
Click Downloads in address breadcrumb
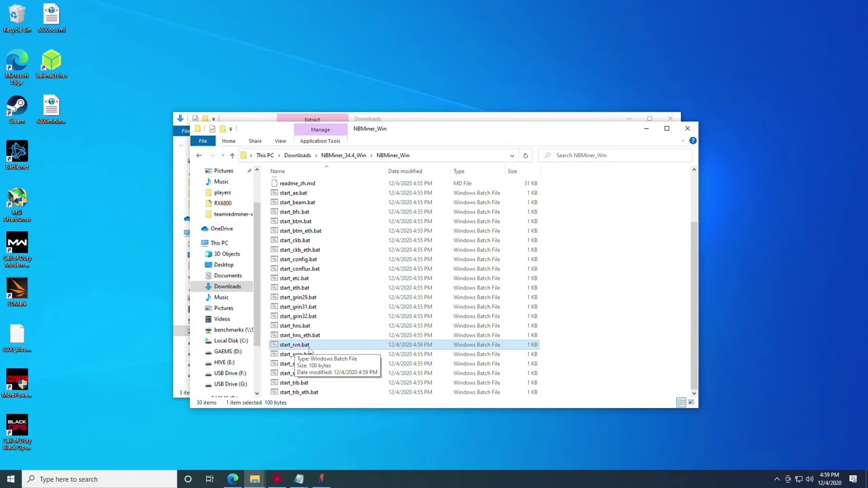point(298,155)
